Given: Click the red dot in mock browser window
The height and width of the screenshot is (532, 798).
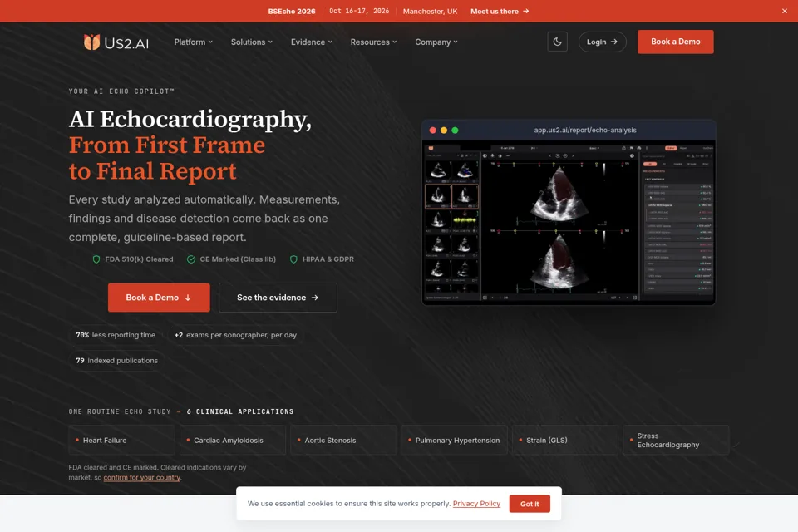Looking at the screenshot, I should pyautogui.click(x=432, y=131).
